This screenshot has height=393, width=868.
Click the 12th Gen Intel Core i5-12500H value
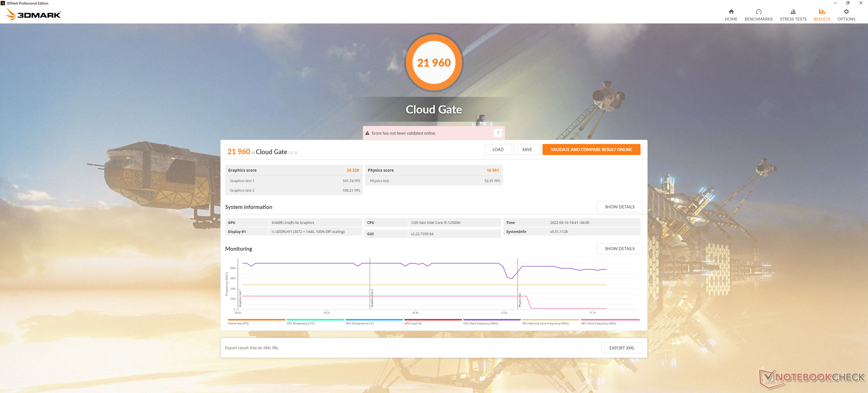(x=435, y=223)
